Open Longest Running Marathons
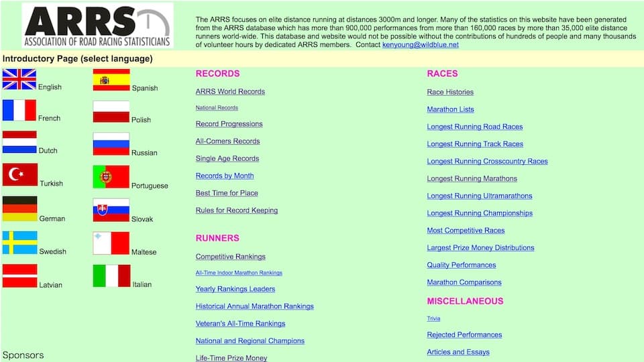 472,178
